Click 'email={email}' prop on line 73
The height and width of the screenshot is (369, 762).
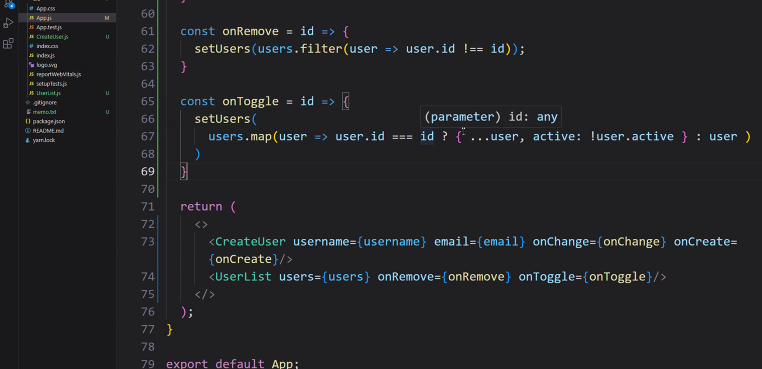tap(480, 241)
